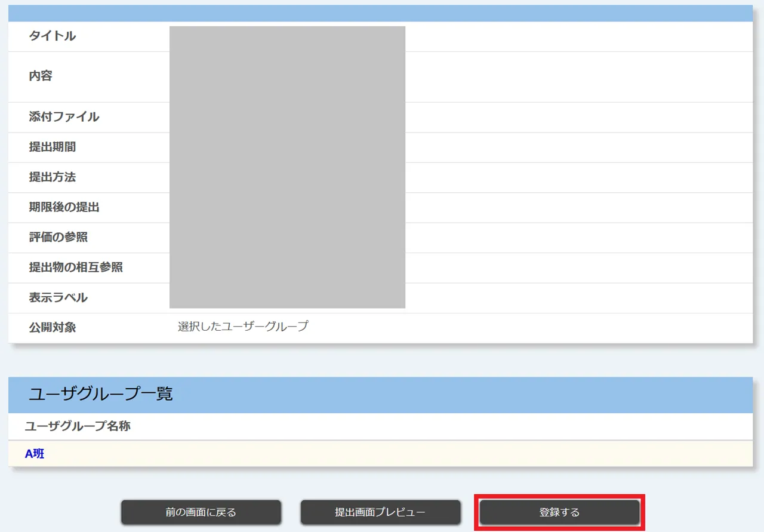764x532 pixels.
Task: Click the ユーザグループ一覧 section header
Action: click(x=101, y=394)
